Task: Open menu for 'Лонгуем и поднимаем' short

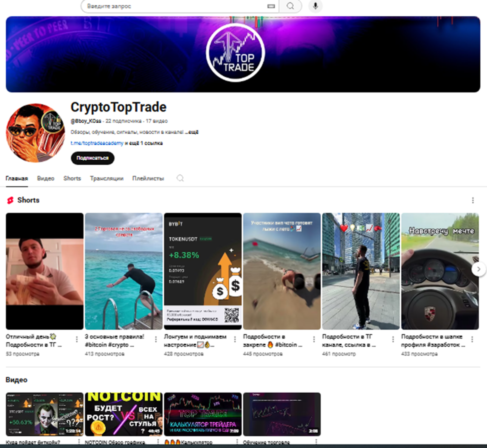Action: click(x=235, y=339)
